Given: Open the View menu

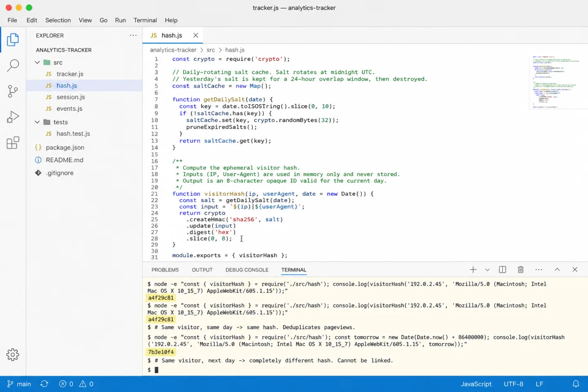Looking at the screenshot, I should pyautogui.click(x=85, y=20).
